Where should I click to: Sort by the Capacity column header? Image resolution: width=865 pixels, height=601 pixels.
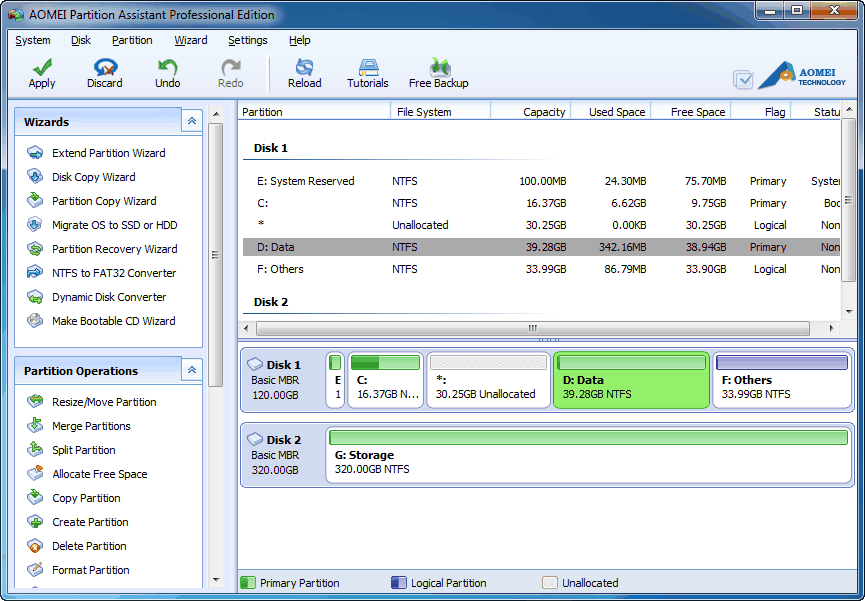click(531, 111)
